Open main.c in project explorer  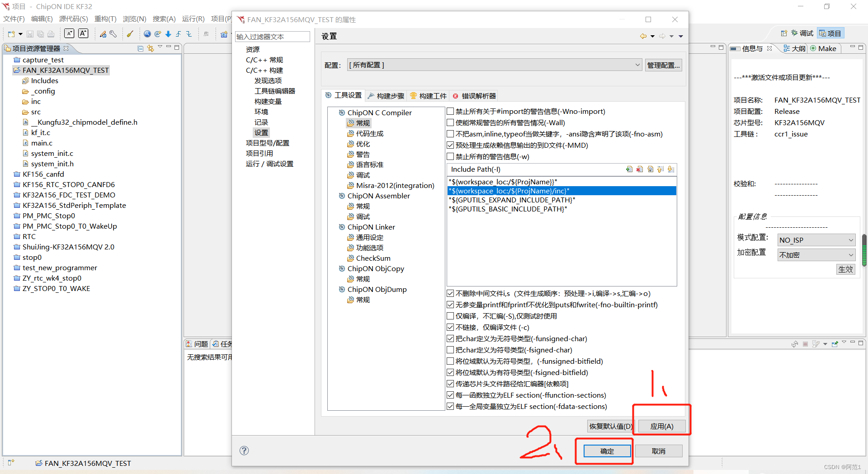click(42, 143)
